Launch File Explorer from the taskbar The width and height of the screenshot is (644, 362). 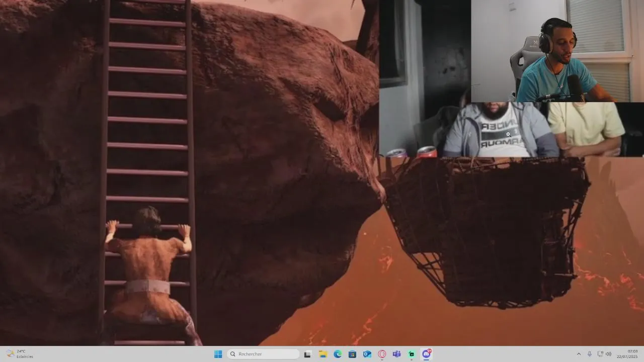323,354
